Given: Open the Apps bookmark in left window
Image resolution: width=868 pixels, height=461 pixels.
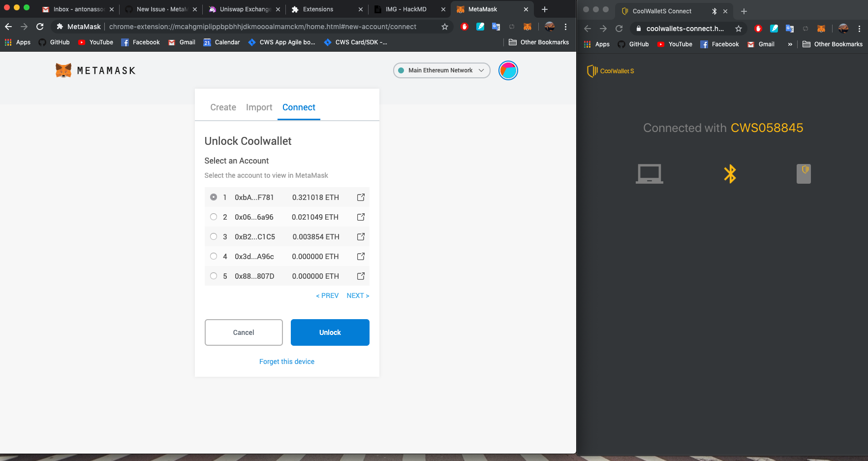Looking at the screenshot, I should 18,42.
